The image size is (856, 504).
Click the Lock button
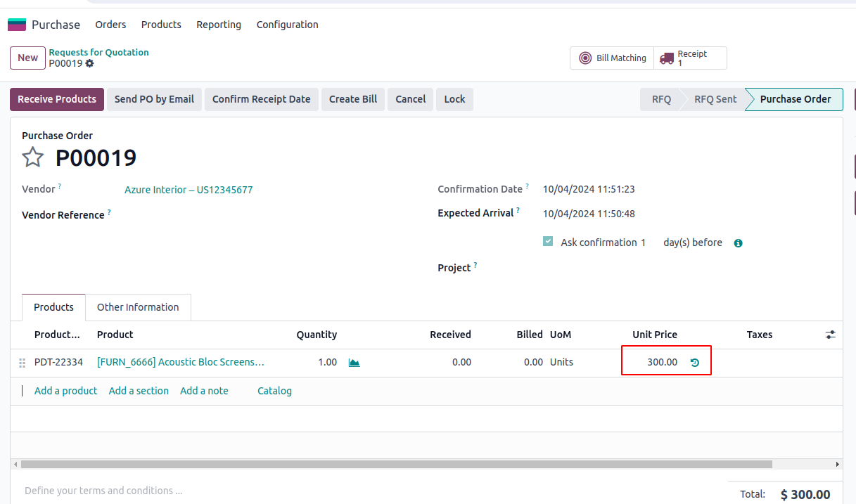point(454,99)
